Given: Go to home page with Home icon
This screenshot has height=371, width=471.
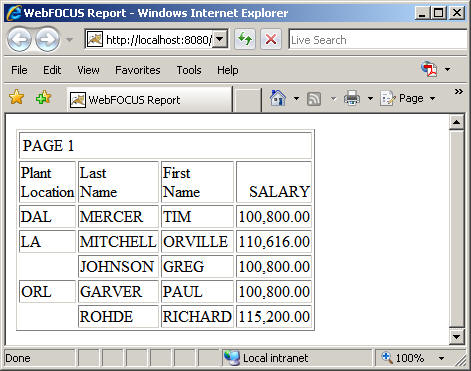Looking at the screenshot, I should 278,98.
